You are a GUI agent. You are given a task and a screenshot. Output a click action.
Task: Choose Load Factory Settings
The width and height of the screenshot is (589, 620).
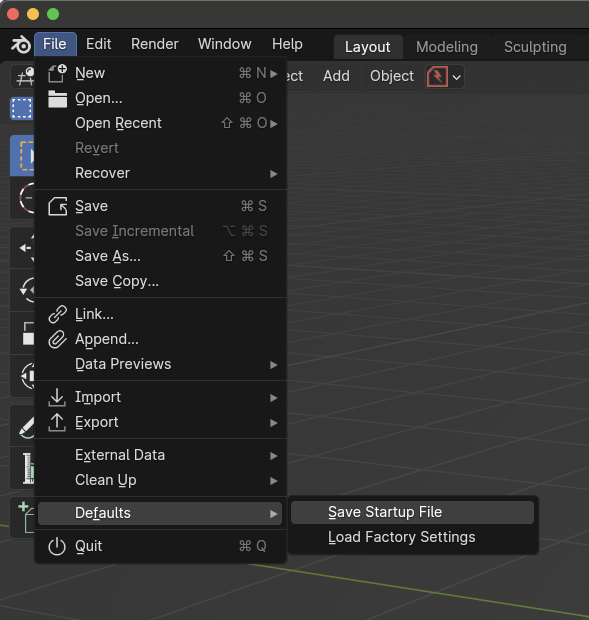[412, 537]
